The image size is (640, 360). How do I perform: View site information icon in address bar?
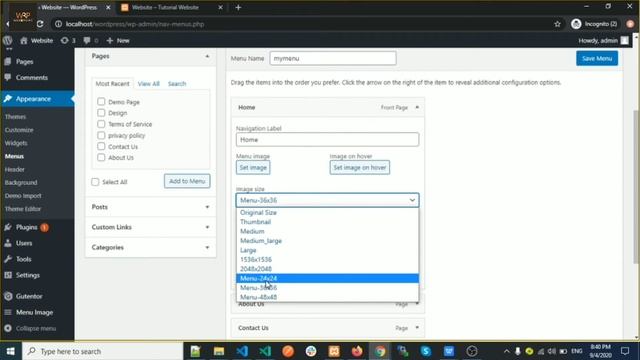pyautogui.click(x=58, y=24)
